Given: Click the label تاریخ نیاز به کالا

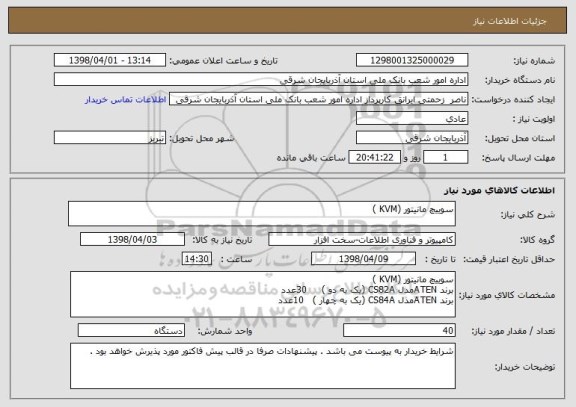Looking at the screenshot, I should point(222,240).
